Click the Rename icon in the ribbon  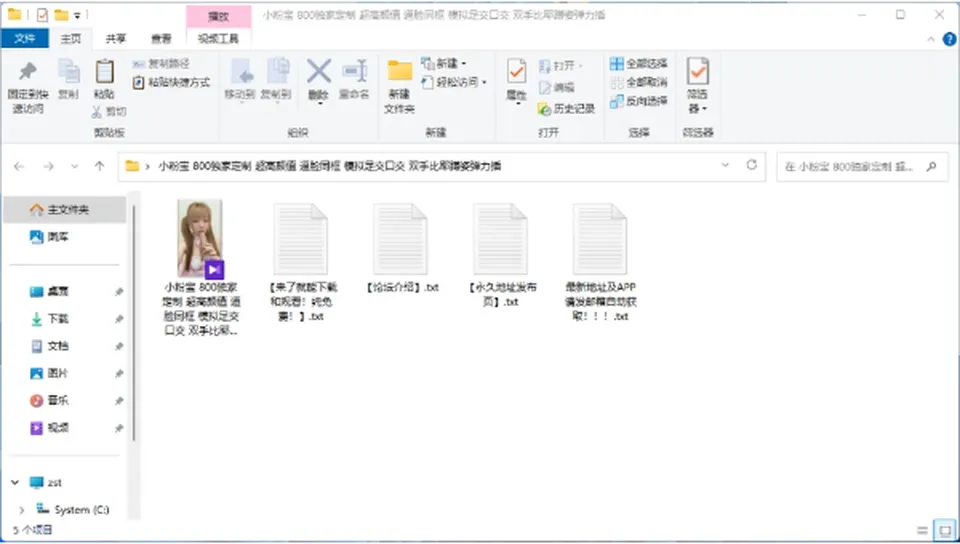(x=355, y=72)
